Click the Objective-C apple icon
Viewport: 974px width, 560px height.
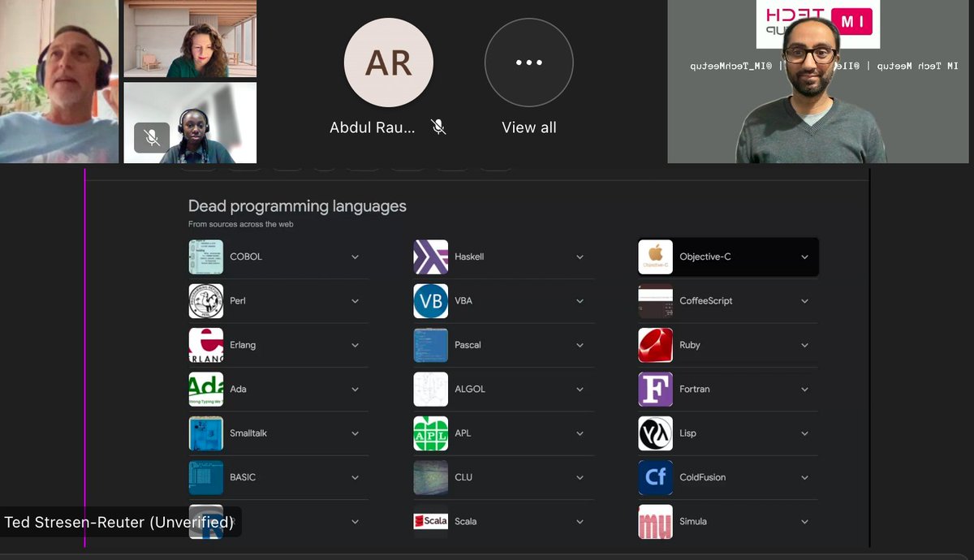656,256
